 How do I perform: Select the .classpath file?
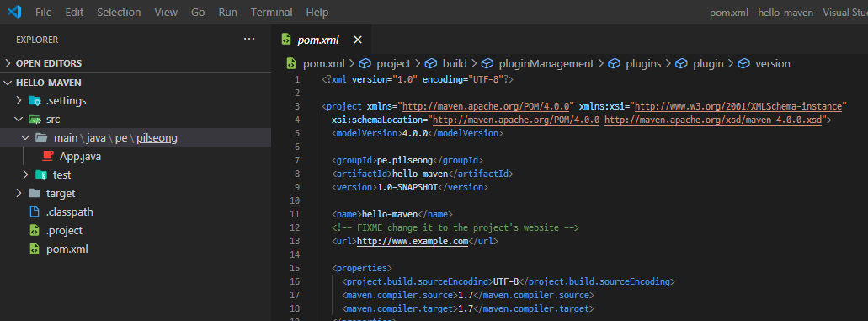pyautogui.click(x=70, y=211)
